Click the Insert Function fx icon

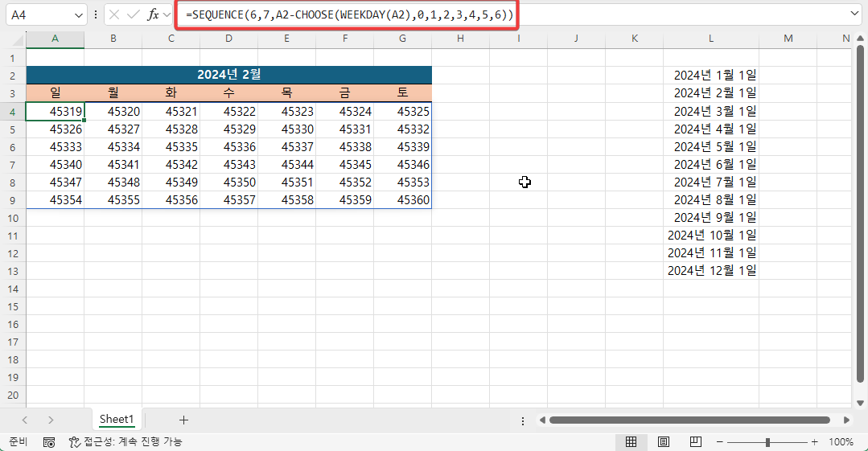click(x=153, y=15)
